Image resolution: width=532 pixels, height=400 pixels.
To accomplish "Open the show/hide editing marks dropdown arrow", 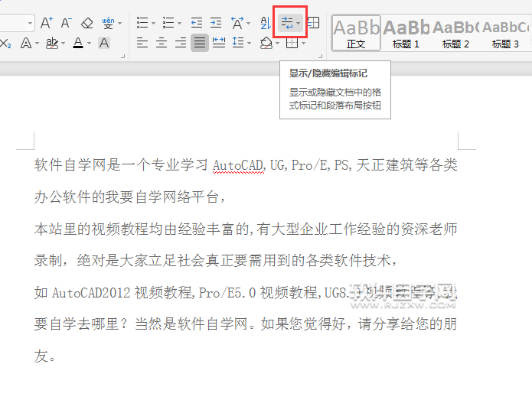I will coord(298,24).
